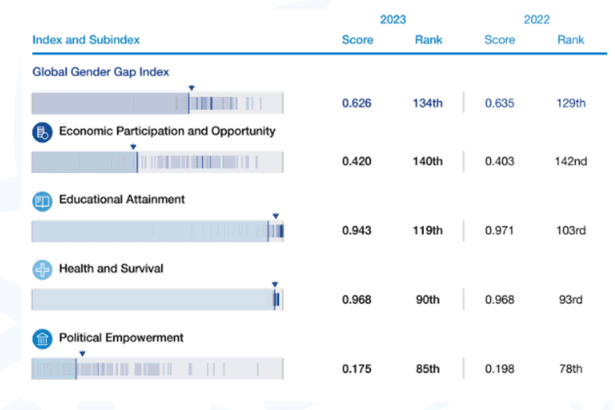Click the Political Empowerment distribution bar

pyautogui.click(x=157, y=368)
